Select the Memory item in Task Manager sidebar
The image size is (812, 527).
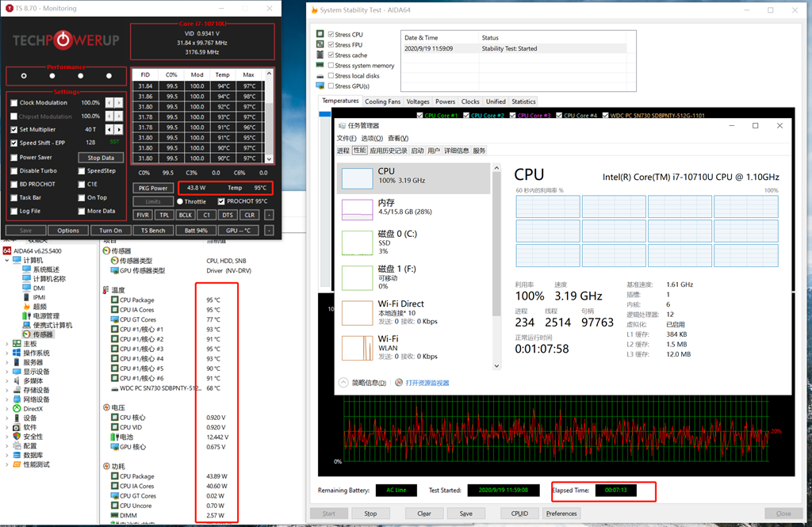point(413,208)
